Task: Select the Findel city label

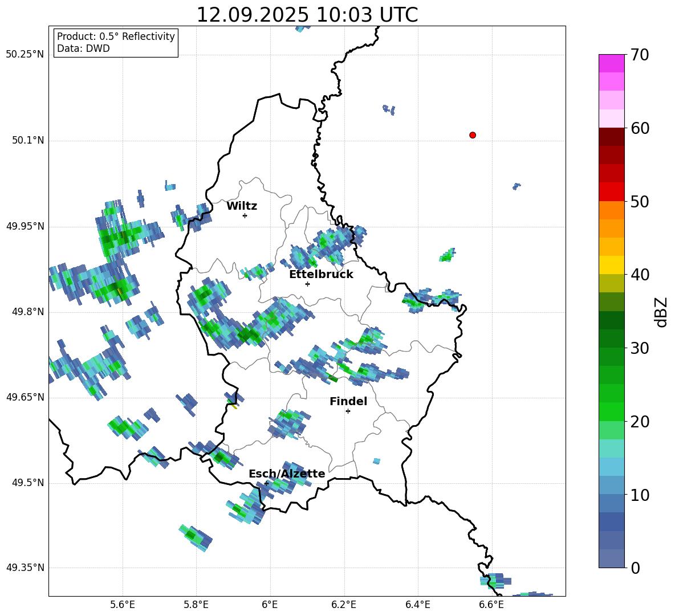Action: 348,402
